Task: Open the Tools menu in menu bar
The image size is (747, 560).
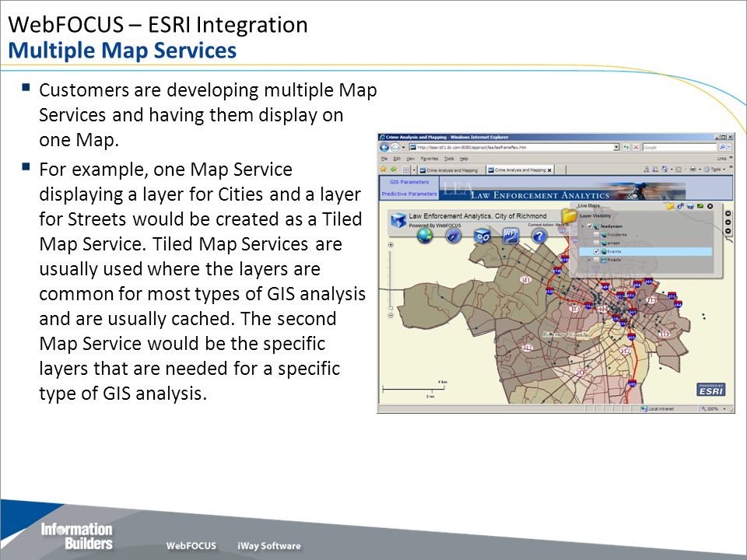Action: pyautogui.click(x=449, y=159)
